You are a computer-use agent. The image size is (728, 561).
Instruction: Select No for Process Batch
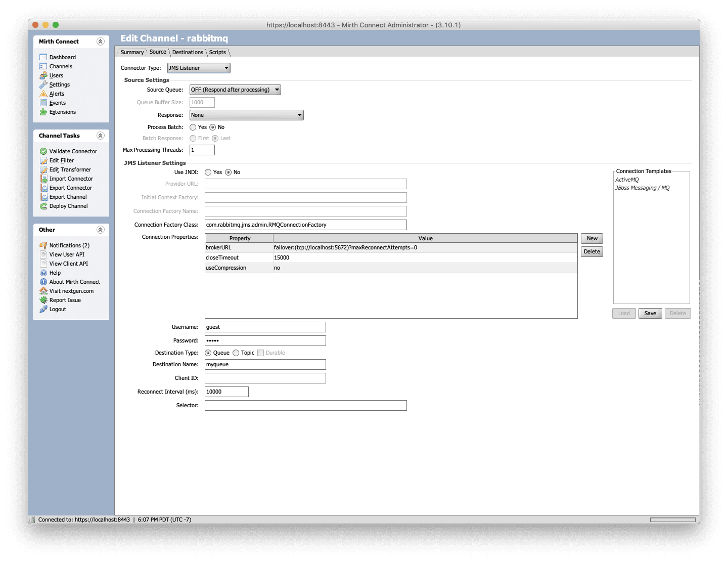[212, 127]
